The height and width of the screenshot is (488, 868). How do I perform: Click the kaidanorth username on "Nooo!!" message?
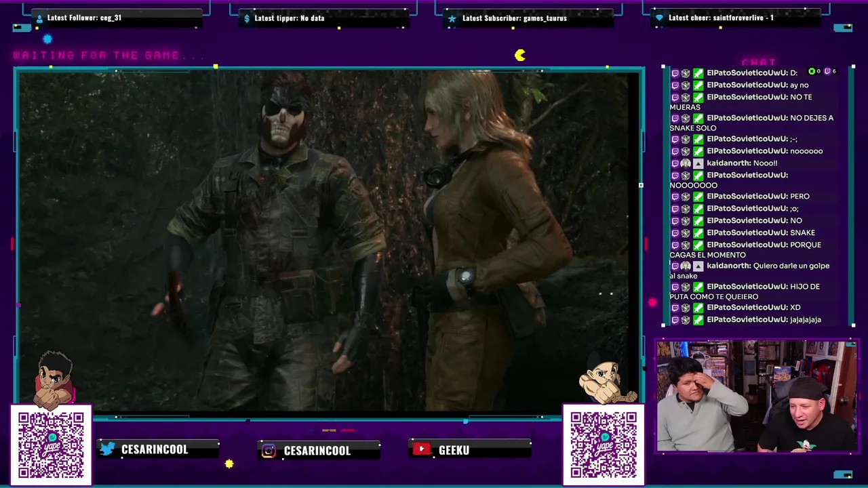pyautogui.click(x=728, y=163)
